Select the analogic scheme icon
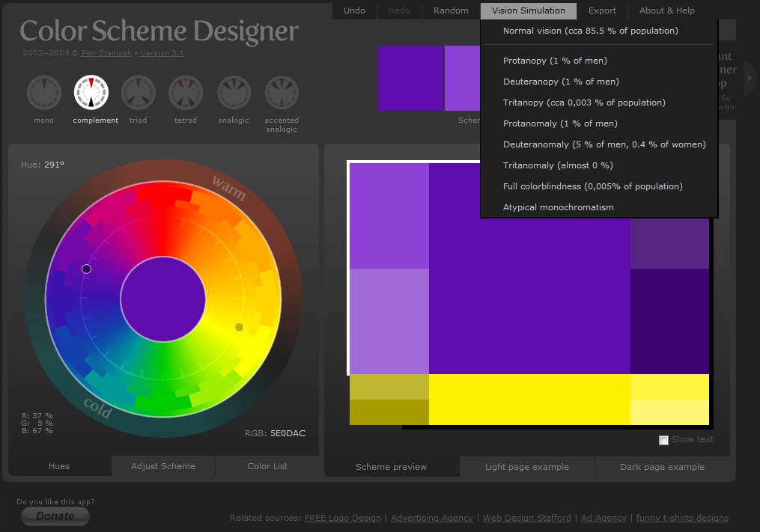The width and height of the screenshot is (760, 532). pyautogui.click(x=234, y=93)
